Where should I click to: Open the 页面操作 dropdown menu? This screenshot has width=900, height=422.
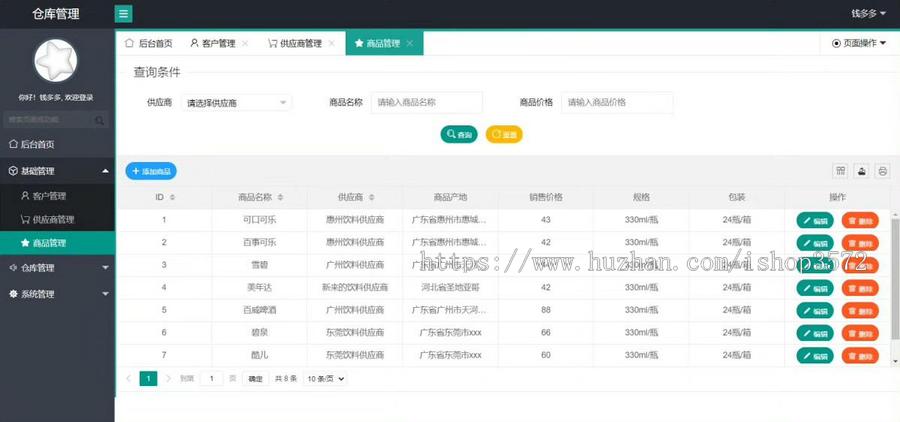(x=859, y=43)
